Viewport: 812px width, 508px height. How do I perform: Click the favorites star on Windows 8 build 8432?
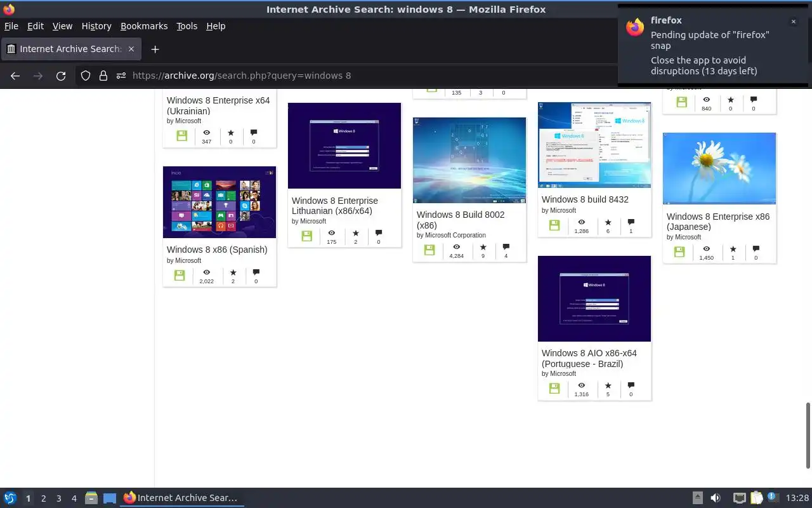[608, 222]
